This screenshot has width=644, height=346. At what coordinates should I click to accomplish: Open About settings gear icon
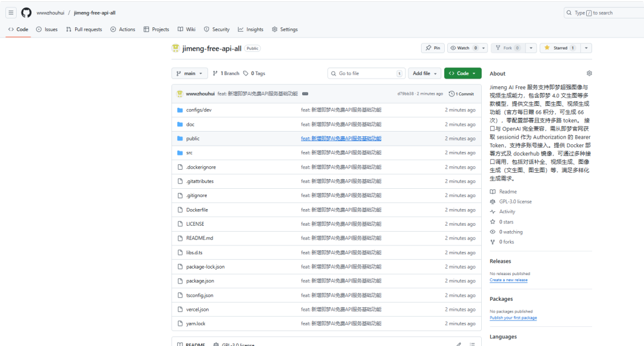589,73
